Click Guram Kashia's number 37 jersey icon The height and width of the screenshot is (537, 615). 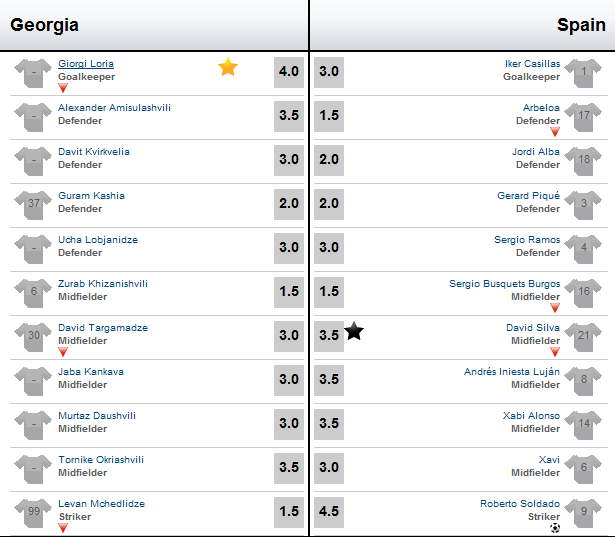point(34,203)
